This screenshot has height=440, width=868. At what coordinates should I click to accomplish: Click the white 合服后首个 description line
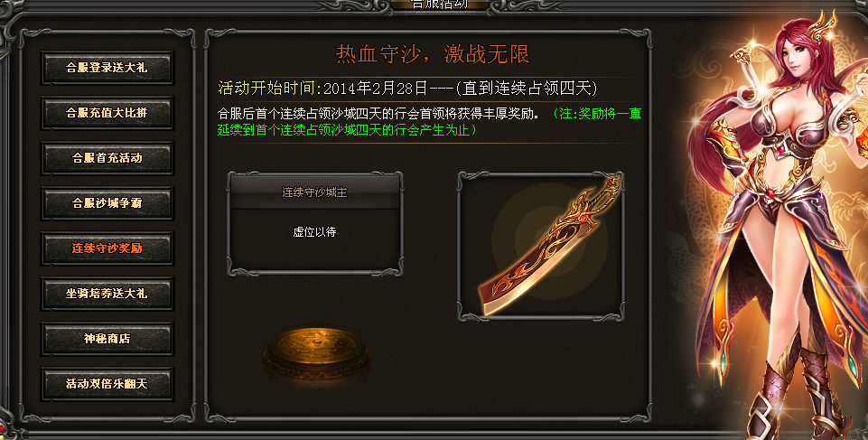pos(378,114)
